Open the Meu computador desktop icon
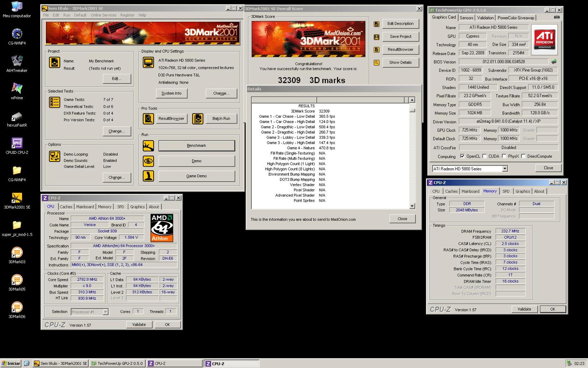This screenshot has height=368, width=588. tap(17, 10)
